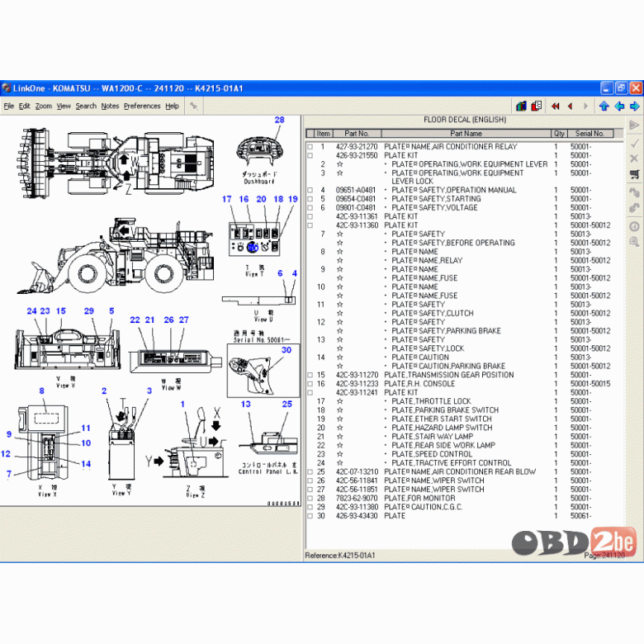Click the pin icon next to Help menu

pos(194,107)
